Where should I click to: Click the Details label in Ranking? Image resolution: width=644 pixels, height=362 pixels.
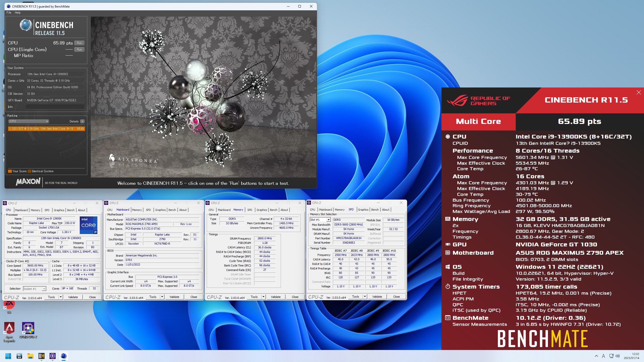pyautogui.click(x=74, y=121)
